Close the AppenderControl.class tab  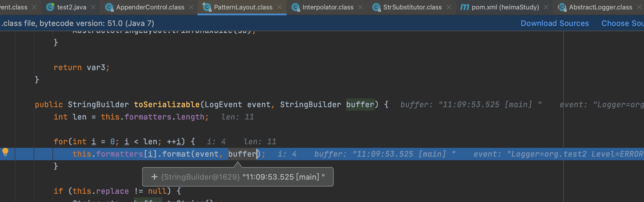click(x=191, y=7)
